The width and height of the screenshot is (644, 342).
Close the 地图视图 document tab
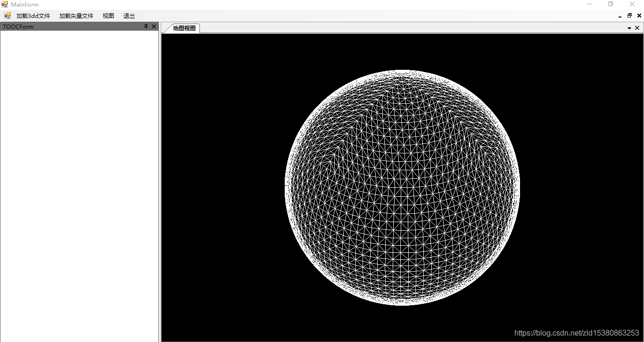pyautogui.click(x=637, y=28)
